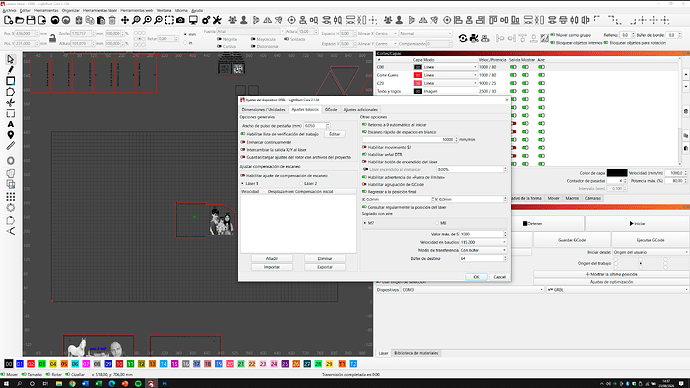Screen dimensions: 690x388
Task: Open Device Settings wrench-screwdriver icon
Action: click(x=217, y=20)
